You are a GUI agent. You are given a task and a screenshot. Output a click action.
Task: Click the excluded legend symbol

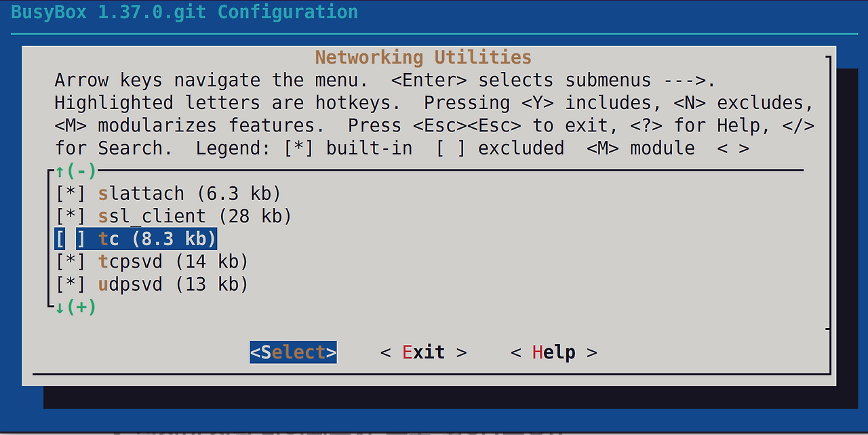pos(450,148)
